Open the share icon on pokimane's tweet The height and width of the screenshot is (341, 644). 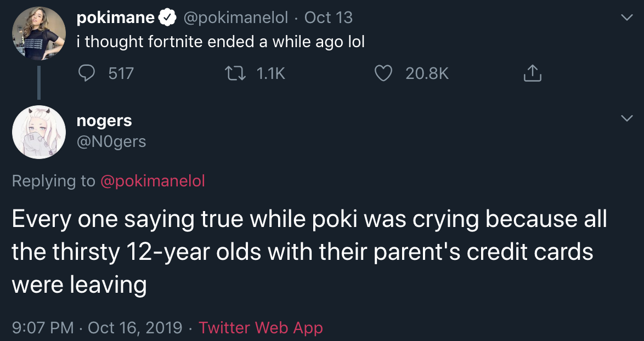pos(532,73)
